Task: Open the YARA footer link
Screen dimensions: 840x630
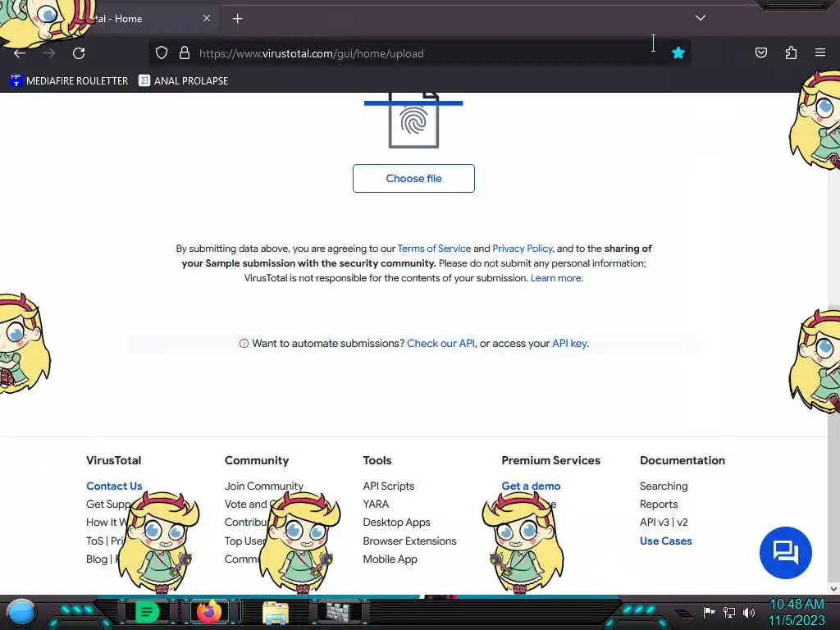Action: (376, 504)
